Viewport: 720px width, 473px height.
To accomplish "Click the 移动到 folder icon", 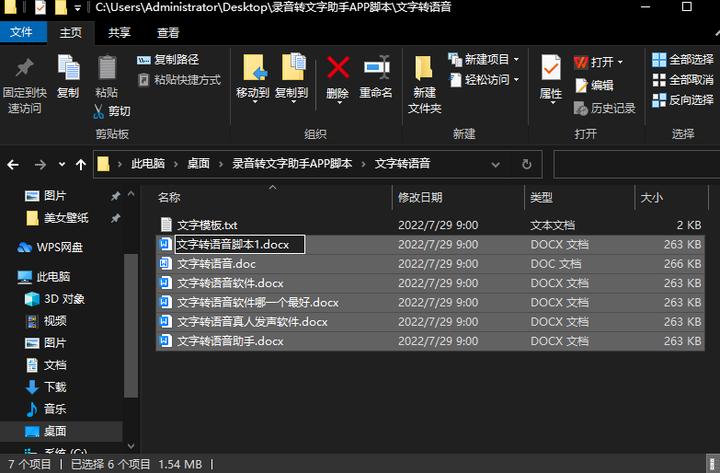I will 254,68.
